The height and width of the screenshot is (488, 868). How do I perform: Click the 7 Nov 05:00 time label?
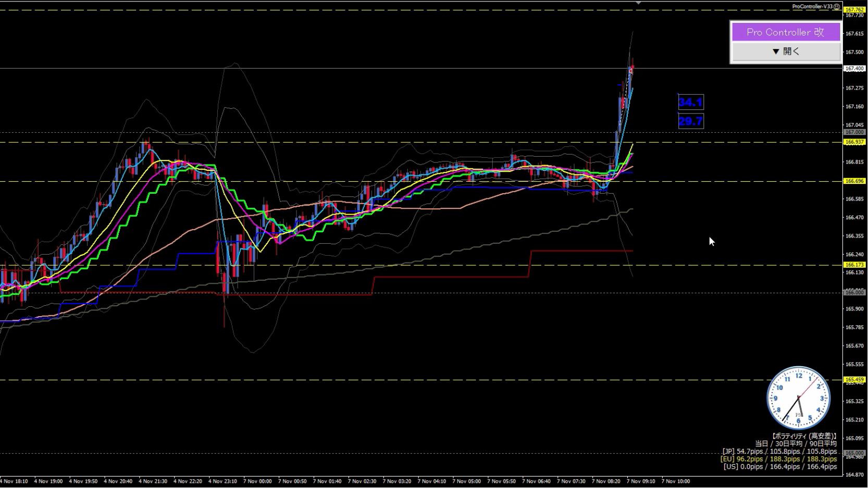click(467, 481)
